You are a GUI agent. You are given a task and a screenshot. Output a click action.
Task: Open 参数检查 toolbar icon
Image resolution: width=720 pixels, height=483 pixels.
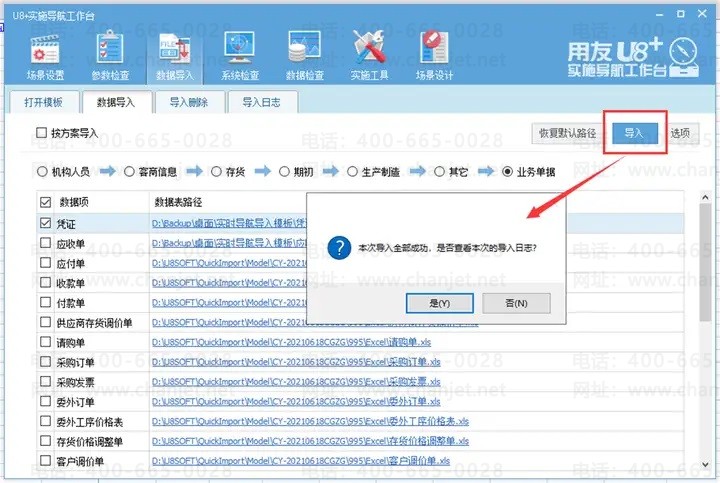(110, 57)
